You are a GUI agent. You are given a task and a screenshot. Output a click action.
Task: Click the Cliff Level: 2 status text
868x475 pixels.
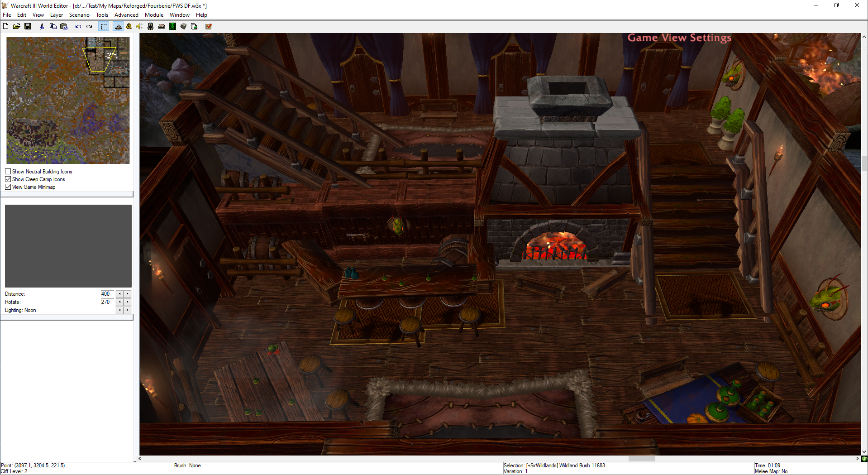(x=14, y=471)
